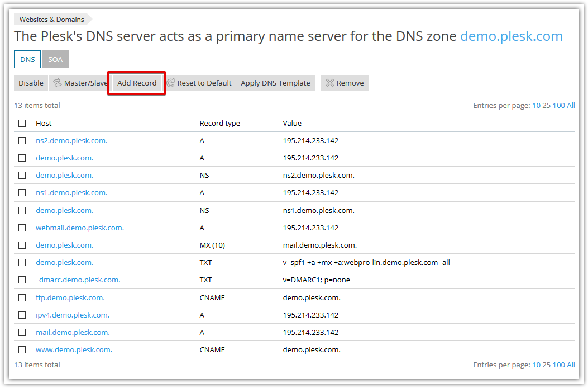Check the mail.demo.plesk.com A record row
This screenshot has width=588, height=388.
click(x=22, y=332)
